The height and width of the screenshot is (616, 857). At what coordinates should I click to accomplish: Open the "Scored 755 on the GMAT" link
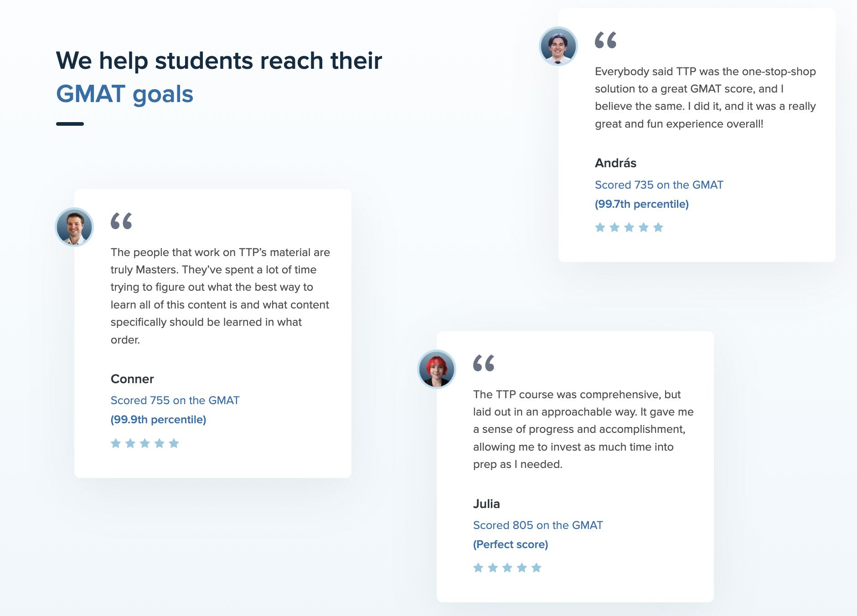pyautogui.click(x=175, y=400)
